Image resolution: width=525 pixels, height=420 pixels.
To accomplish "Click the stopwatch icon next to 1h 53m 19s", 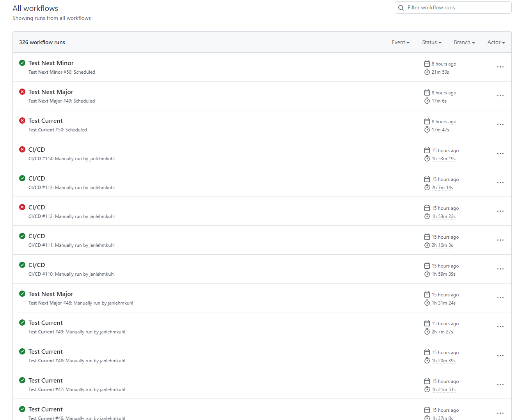I will pyautogui.click(x=427, y=158).
